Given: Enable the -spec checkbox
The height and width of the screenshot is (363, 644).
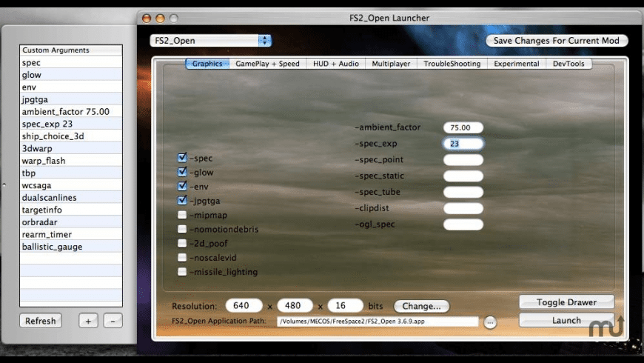Looking at the screenshot, I should click(x=182, y=158).
